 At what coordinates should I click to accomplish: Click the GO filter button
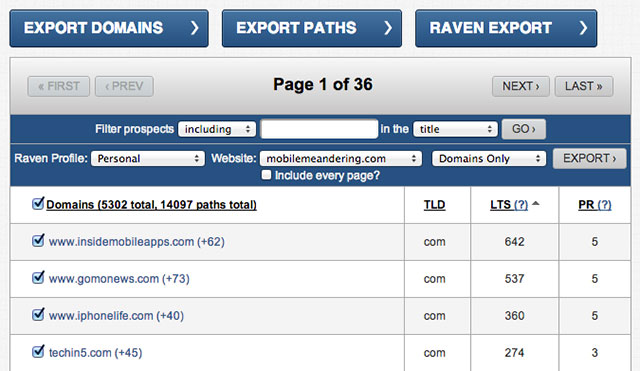(524, 129)
